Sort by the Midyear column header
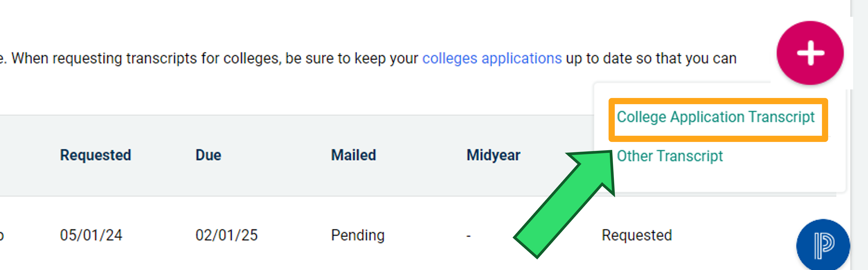The width and height of the screenshot is (868, 270). [x=493, y=155]
